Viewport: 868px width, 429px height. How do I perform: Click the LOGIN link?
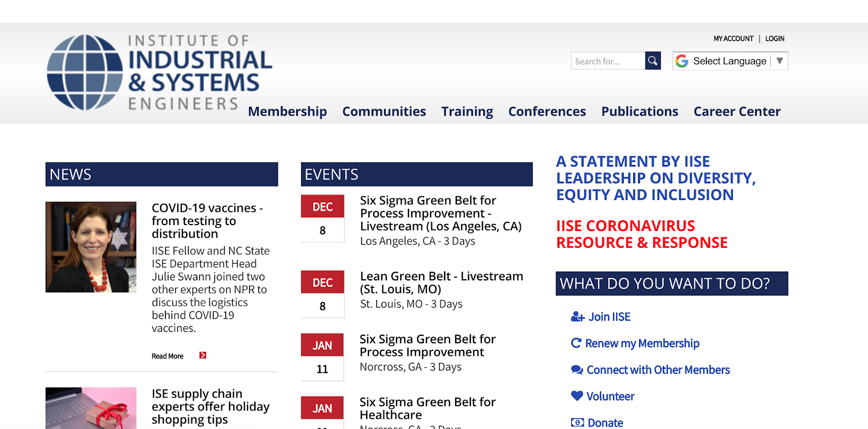pyautogui.click(x=775, y=39)
